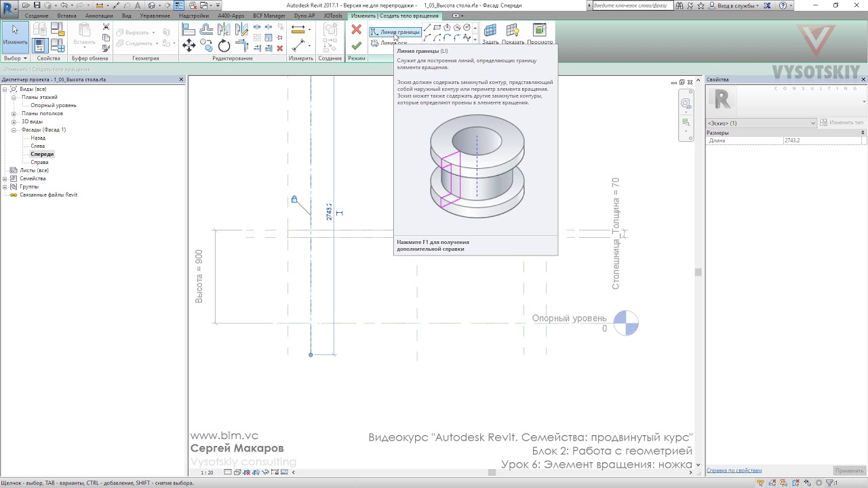
Task: Toggle the Properties palette button in Свойства
Action: click(39, 45)
